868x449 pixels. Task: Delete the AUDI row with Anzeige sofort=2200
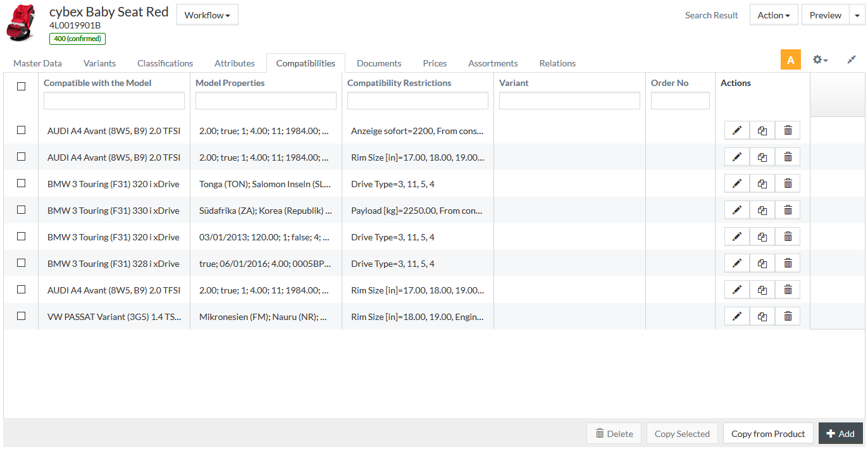pos(788,130)
